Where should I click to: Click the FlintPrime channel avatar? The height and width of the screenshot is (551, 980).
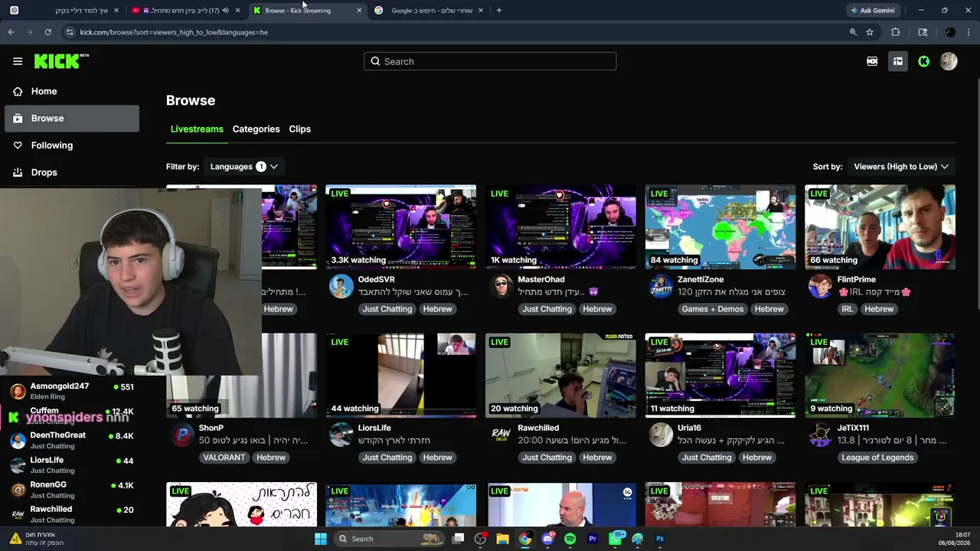click(x=820, y=286)
